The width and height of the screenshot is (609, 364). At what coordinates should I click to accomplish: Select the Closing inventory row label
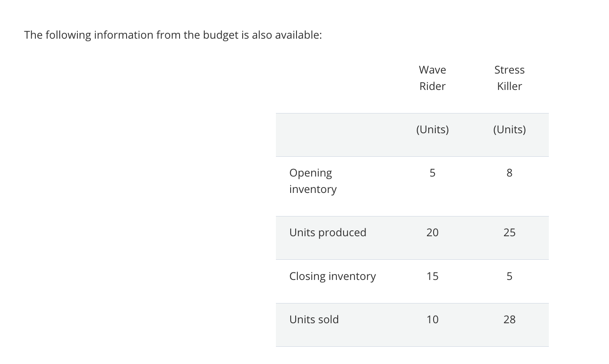pyautogui.click(x=332, y=276)
